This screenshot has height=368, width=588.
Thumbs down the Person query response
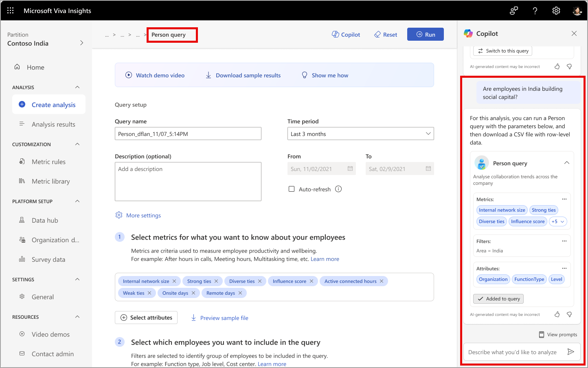(x=569, y=314)
